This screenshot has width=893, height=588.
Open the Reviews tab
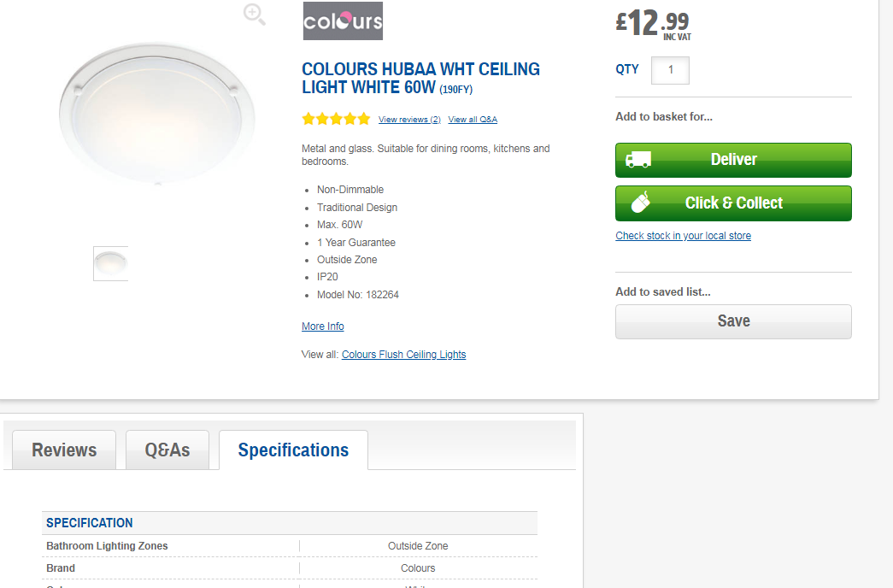64,450
